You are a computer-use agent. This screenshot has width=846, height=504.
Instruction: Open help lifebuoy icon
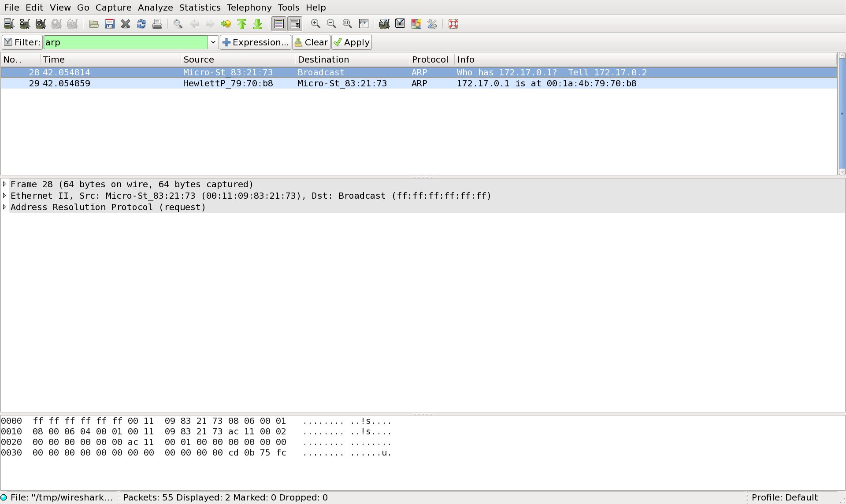[453, 24]
